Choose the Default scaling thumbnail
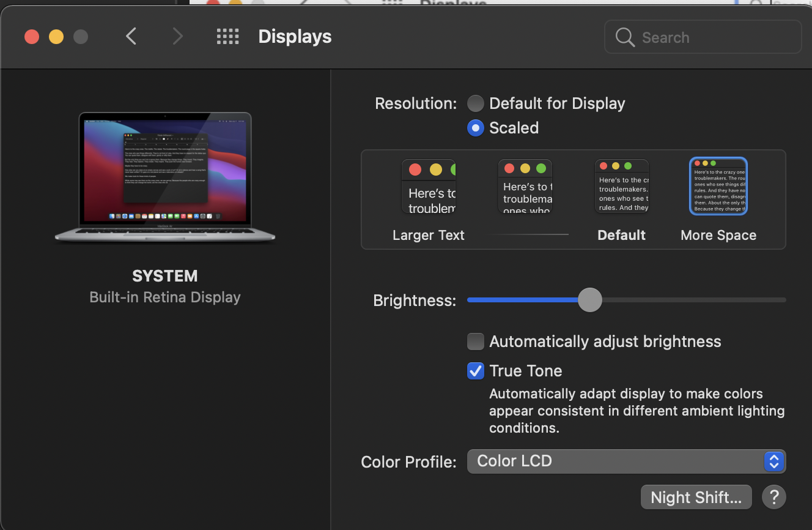 coord(622,187)
